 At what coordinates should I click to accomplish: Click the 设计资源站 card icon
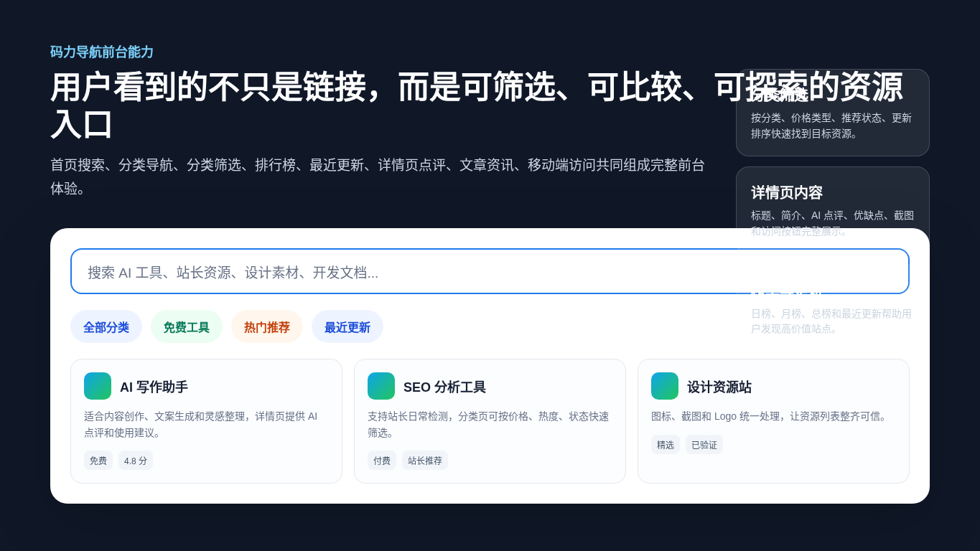665,386
